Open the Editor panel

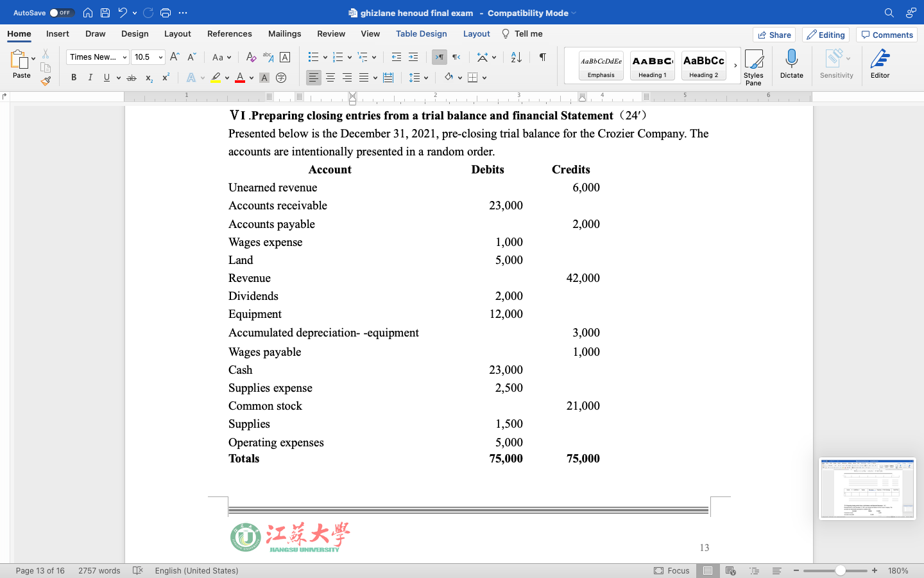coord(880,64)
